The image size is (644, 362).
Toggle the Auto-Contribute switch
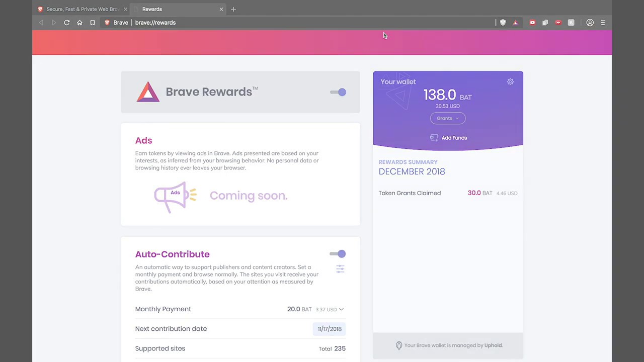pyautogui.click(x=338, y=254)
